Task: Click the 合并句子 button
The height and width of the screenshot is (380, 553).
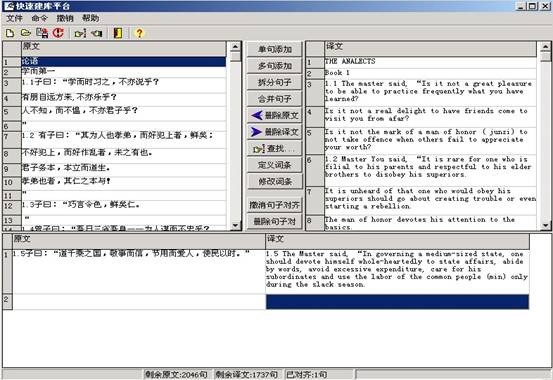Action: pyautogui.click(x=275, y=99)
